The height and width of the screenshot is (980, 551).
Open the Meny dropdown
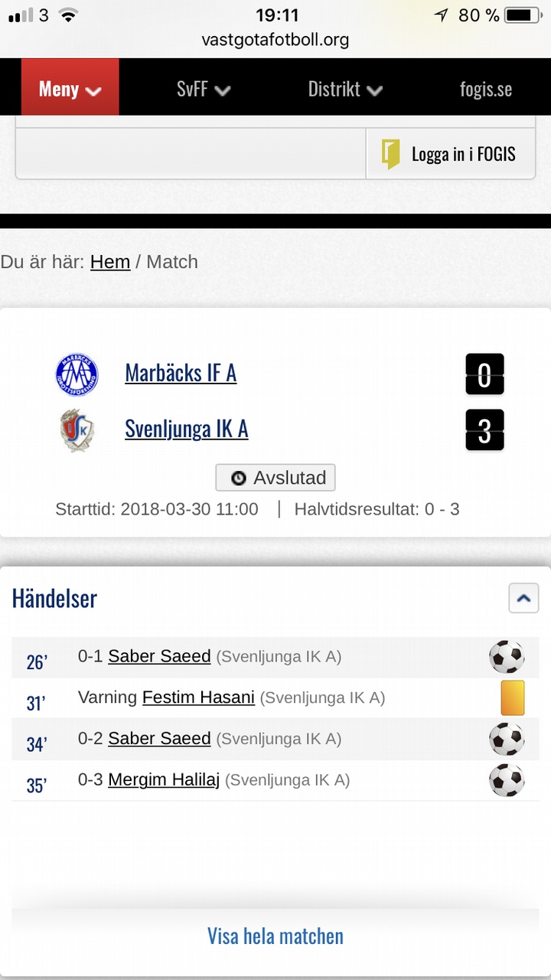(x=70, y=89)
